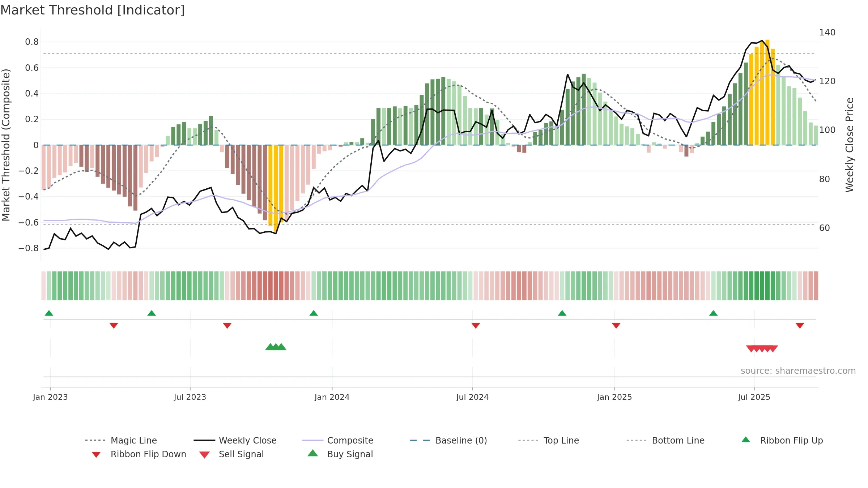Click the red flip-down triangle at Jul 2024
This screenshot has width=868, height=488.
tap(476, 326)
